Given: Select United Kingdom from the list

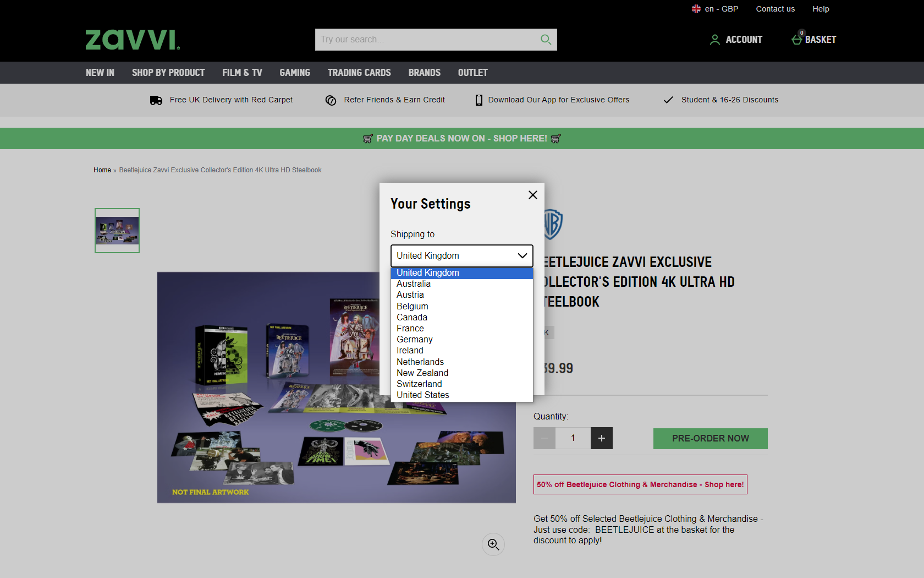Looking at the screenshot, I should [462, 273].
